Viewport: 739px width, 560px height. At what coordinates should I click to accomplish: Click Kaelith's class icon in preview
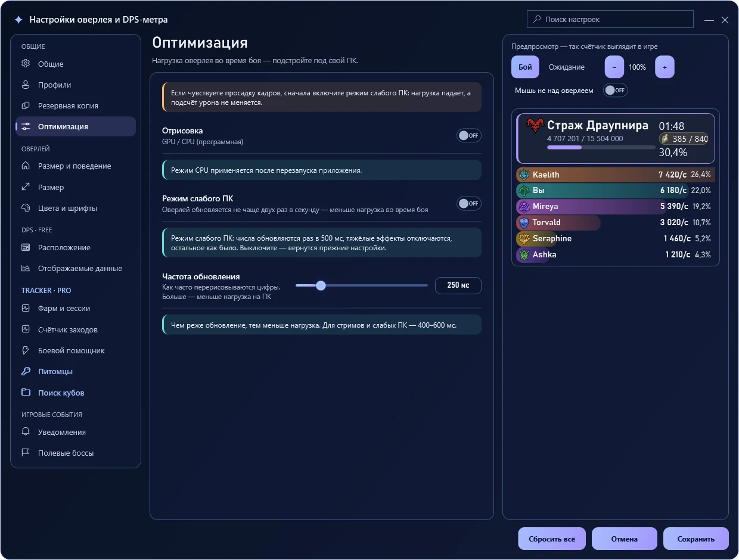pyautogui.click(x=524, y=175)
